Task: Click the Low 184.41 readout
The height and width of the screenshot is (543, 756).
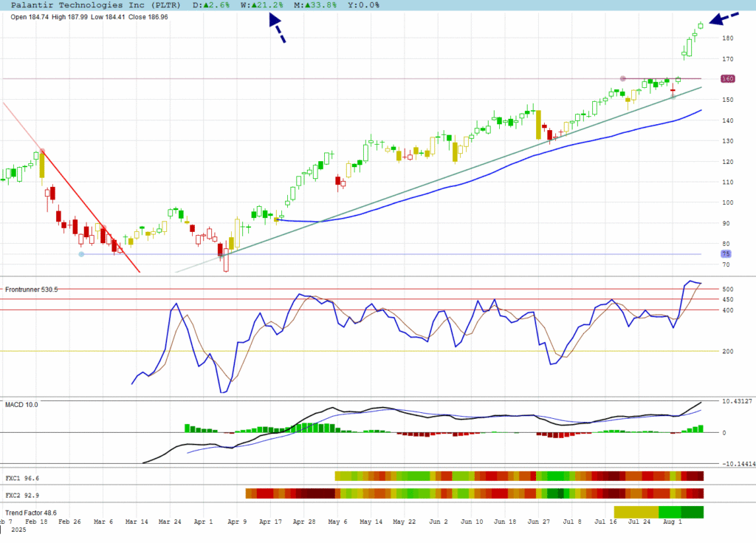Action: (108, 17)
